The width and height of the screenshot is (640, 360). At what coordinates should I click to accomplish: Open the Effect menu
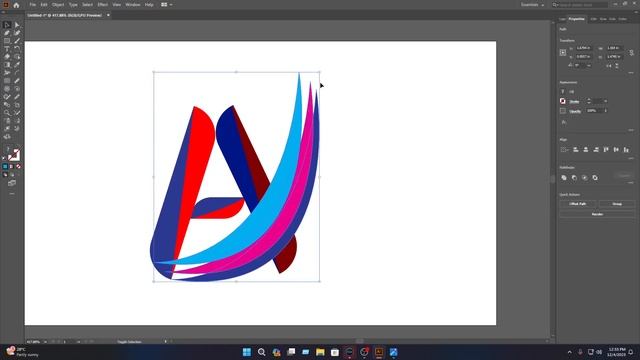pyautogui.click(x=102, y=5)
